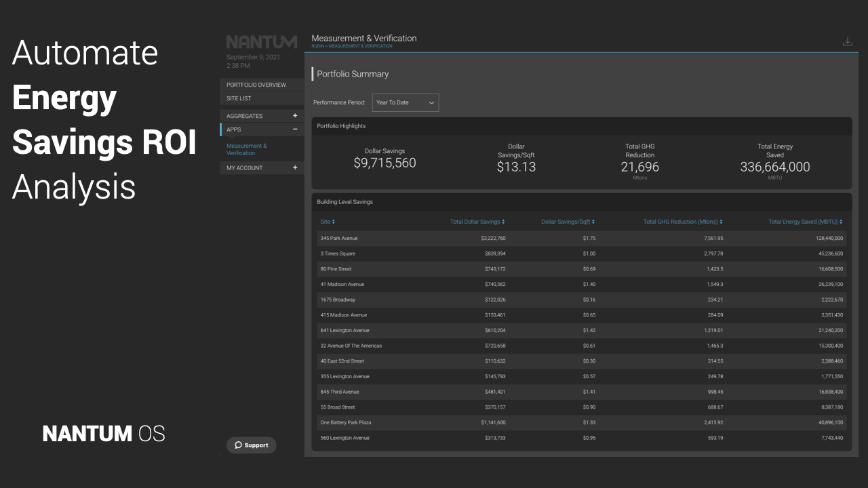Sort by Total GHG Reduction column

[683, 222]
